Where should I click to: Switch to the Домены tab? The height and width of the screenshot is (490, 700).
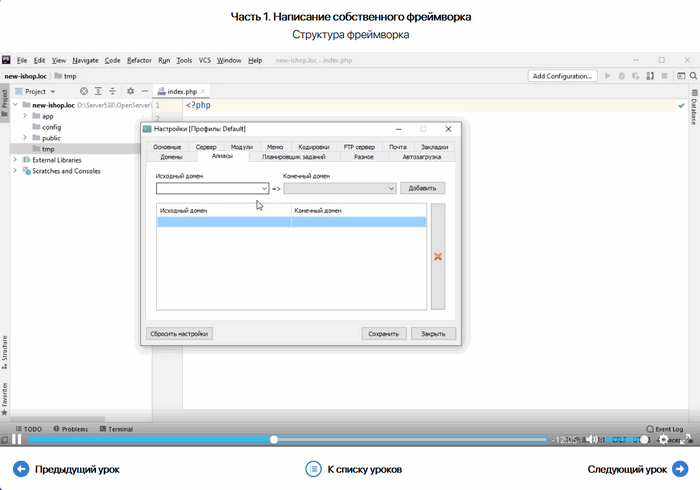pos(171,157)
